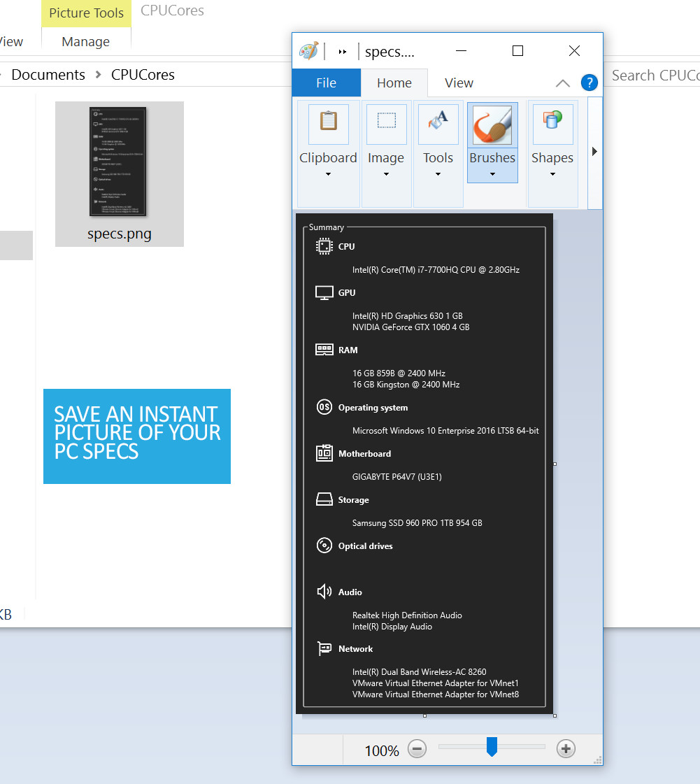Collapse the ribbon using the chevron
This screenshot has width=700, height=784.
coord(562,83)
